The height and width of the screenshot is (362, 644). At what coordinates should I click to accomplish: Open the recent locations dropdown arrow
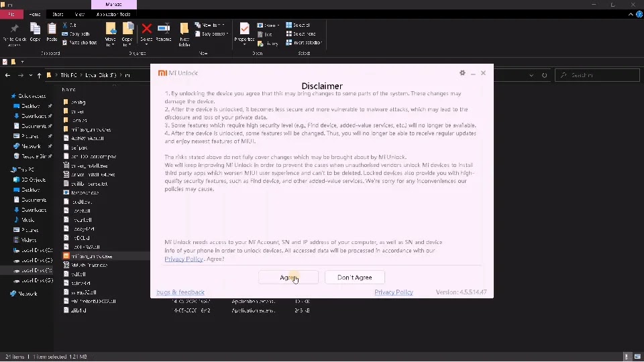[x=31, y=76]
